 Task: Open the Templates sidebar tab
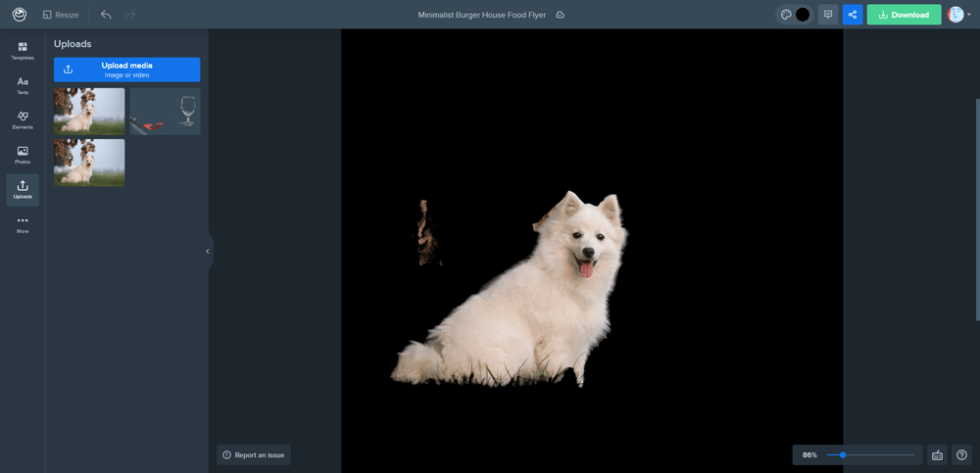[x=23, y=51]
